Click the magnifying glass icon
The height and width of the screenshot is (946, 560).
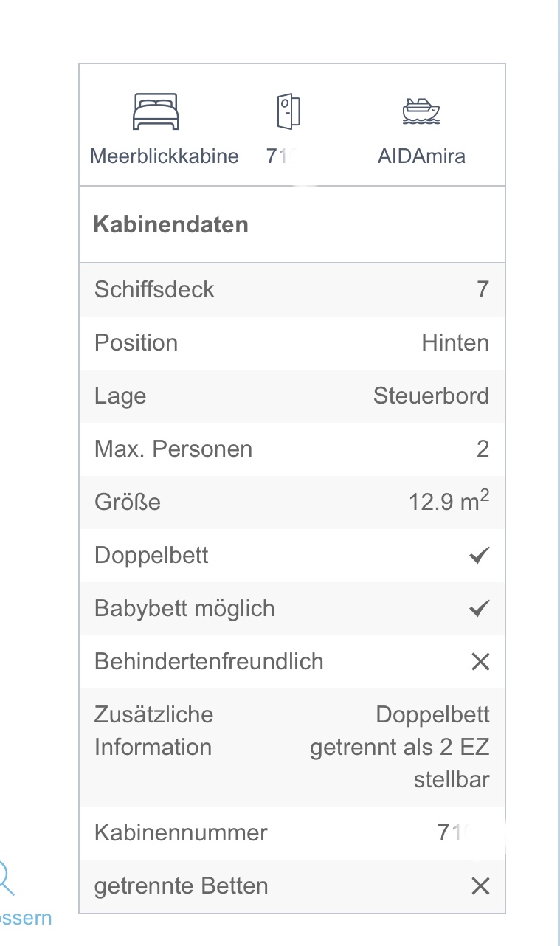[6, 878]
